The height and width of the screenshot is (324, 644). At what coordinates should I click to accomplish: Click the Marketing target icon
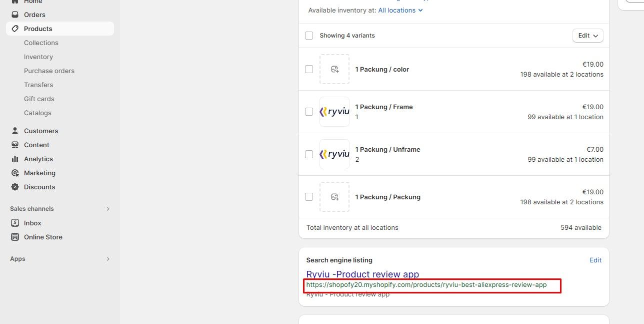tap(15, 173)
